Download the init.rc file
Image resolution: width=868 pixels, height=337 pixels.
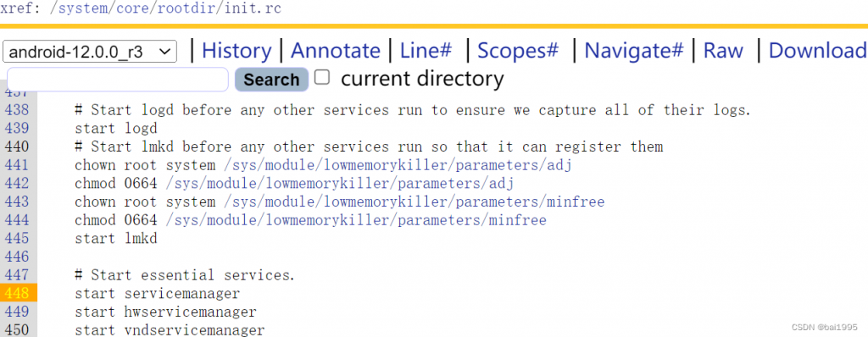pyautogui.click(x=818, y=50)
